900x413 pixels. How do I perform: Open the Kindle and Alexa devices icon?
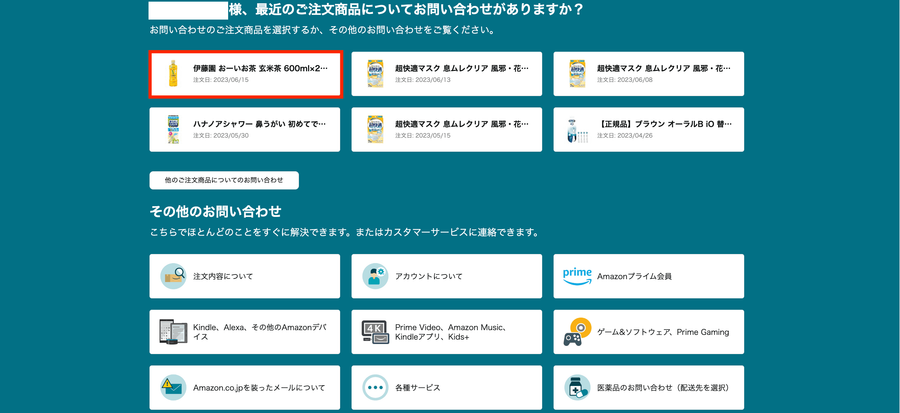(173, 332)
